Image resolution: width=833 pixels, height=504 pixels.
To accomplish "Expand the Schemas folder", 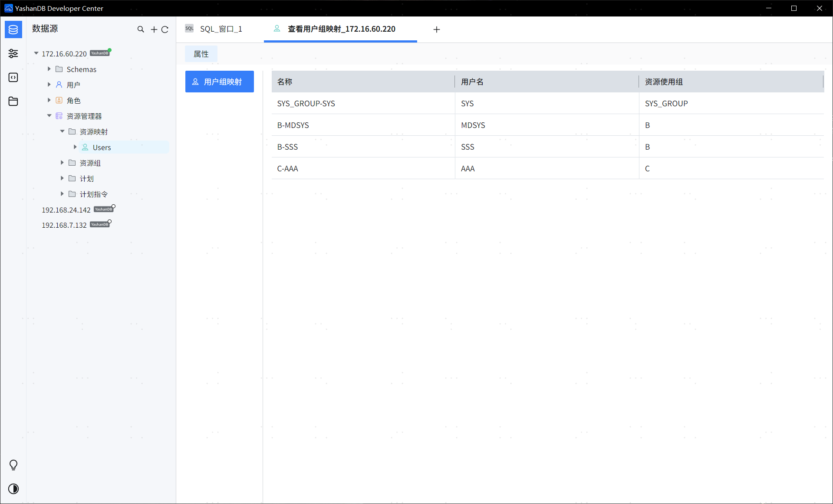I will (49, 69).
